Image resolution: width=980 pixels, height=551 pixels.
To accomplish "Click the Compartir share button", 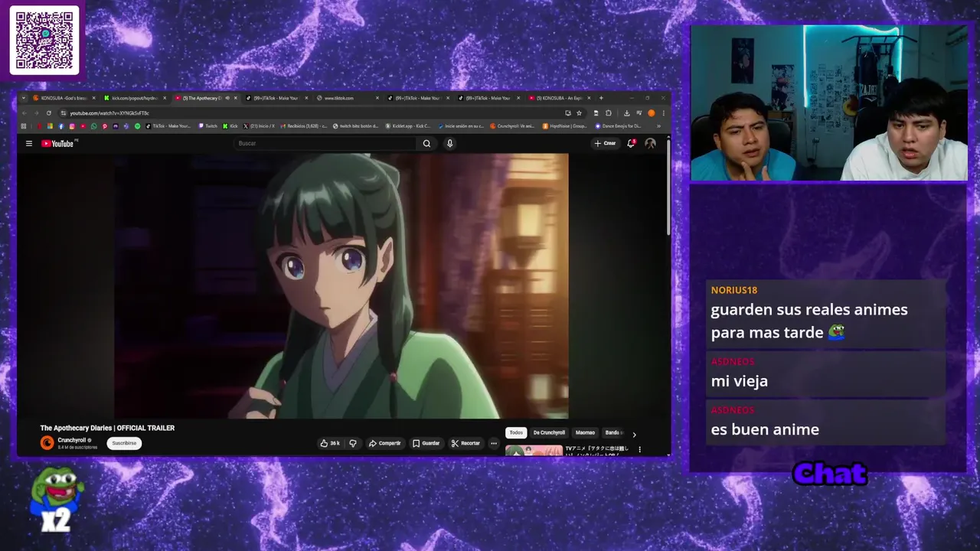I will pyautogui.click(x=384, y=443).
